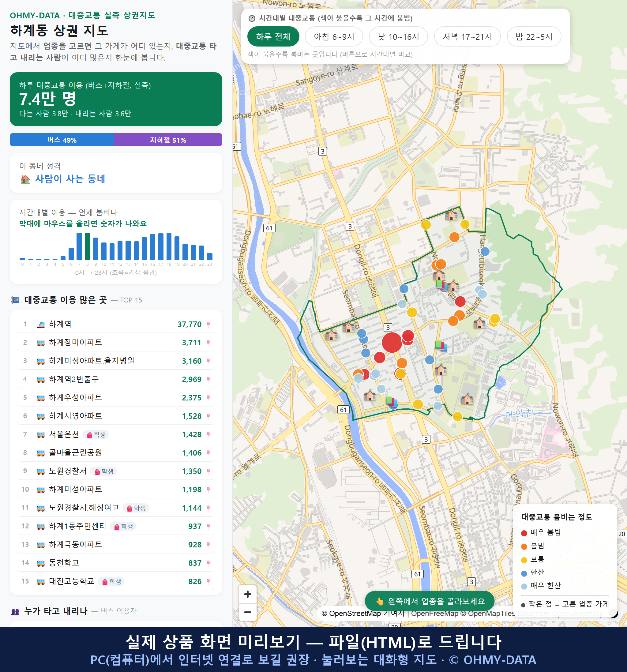This screenshot has height=672, width=627.
Task: Zoom in the map with plus button
Action: point(247,594)
